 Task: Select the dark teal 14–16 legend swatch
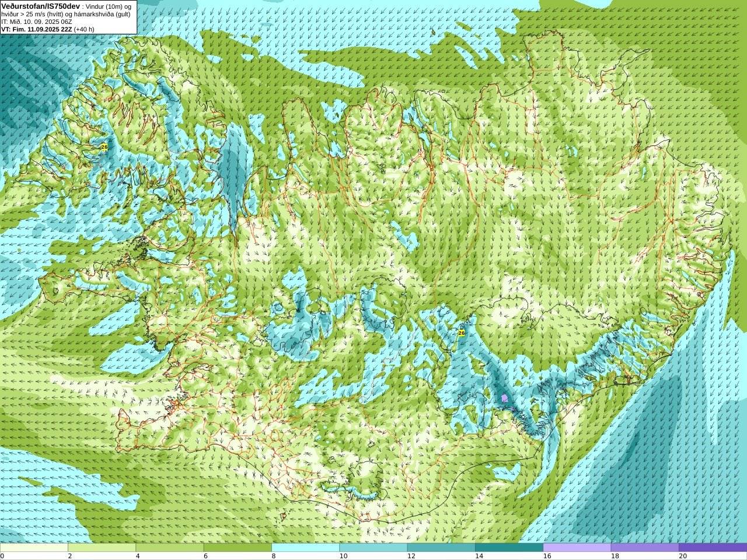coord(509,548)
